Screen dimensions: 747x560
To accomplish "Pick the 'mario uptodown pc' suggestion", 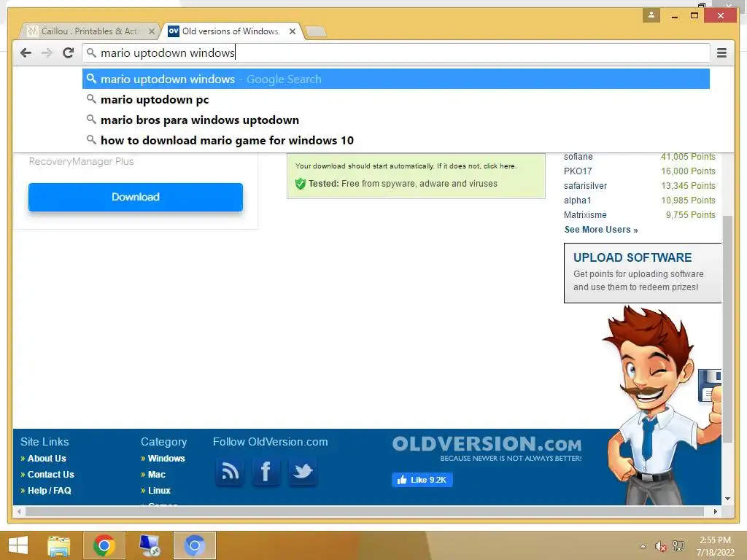I will pyautogui.click(x=396, y=99).
